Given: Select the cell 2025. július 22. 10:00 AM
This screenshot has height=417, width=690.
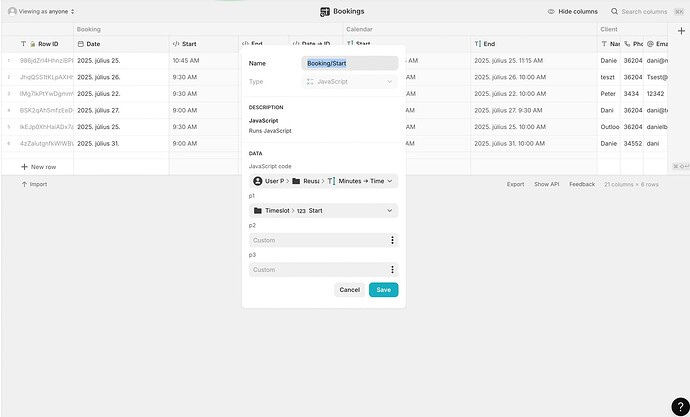Looking at the screenshot, I should click(x=534, y=94).
